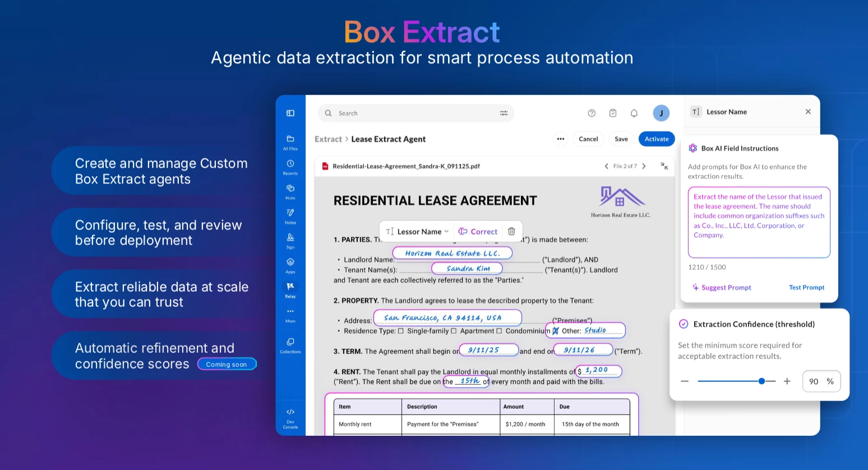This screenshot has height=470, width=868.
Task: Open Apps in sidebar
Action: [290, 266]
